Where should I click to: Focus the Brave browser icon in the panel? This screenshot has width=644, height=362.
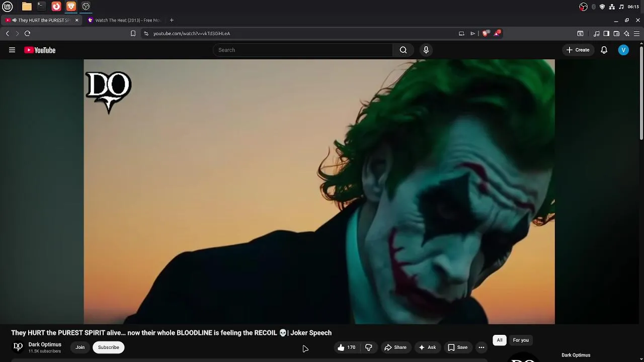[x=71, y=7]
